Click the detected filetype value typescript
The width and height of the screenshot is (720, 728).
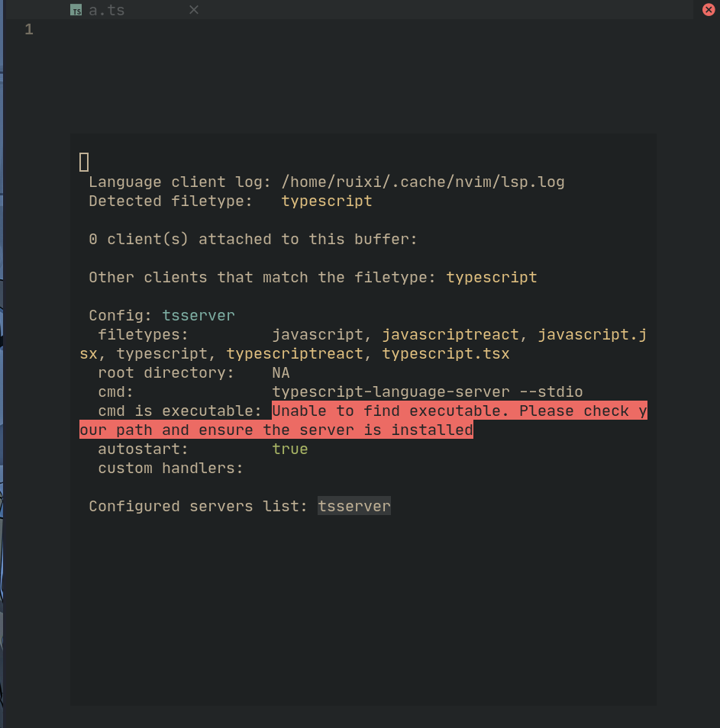click(x=327, y=201)
